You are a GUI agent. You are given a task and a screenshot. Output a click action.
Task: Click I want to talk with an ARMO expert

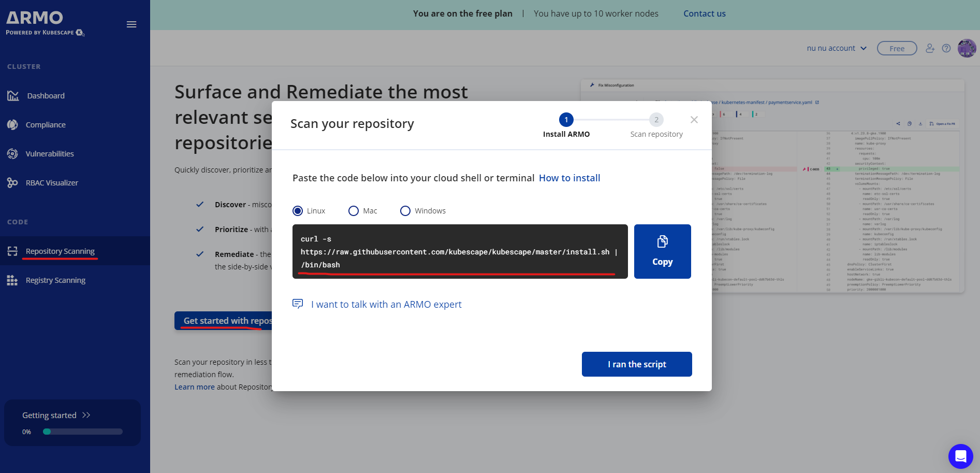(386, 304)
